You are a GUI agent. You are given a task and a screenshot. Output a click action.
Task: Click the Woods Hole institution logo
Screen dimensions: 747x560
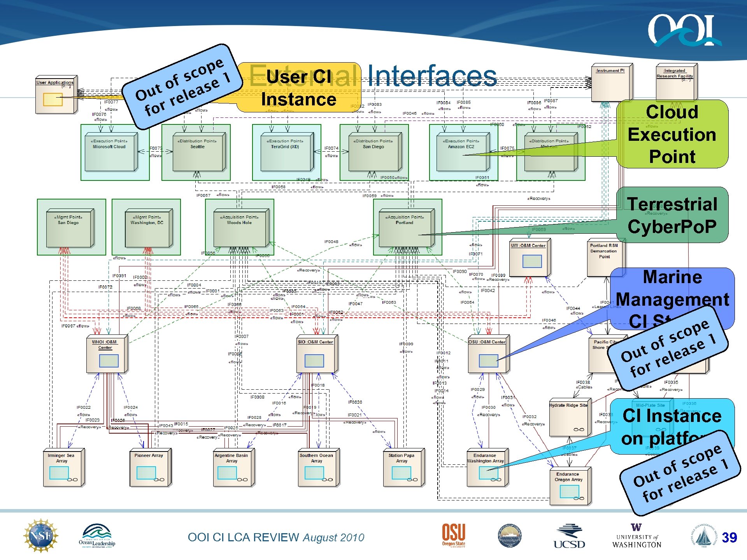pyautogui.click(x=703, y=535)
